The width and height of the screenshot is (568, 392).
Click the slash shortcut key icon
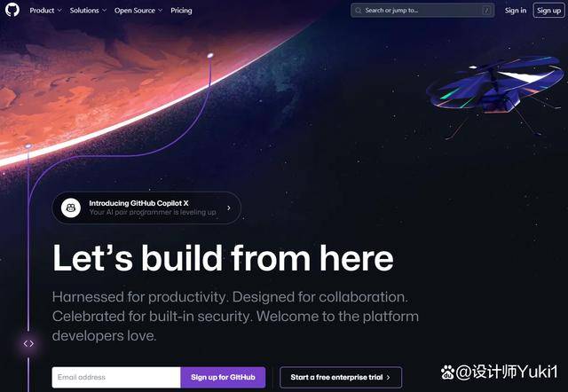(x=487, y=11)
